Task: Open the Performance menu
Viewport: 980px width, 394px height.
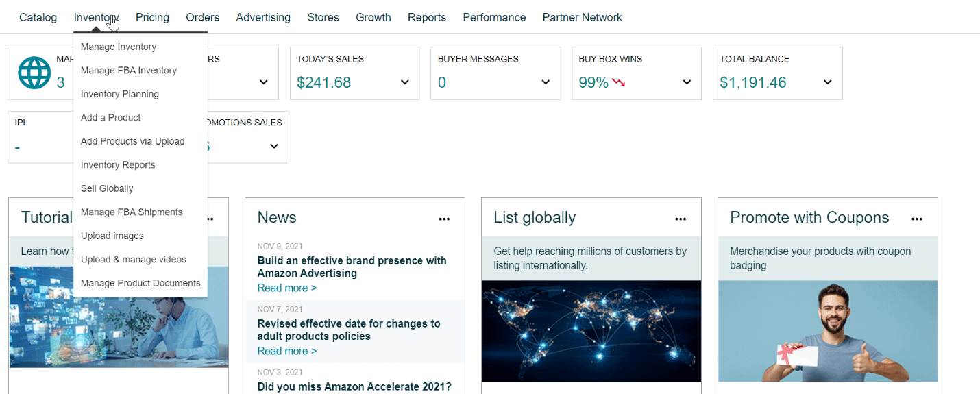Action: (494, 17)
